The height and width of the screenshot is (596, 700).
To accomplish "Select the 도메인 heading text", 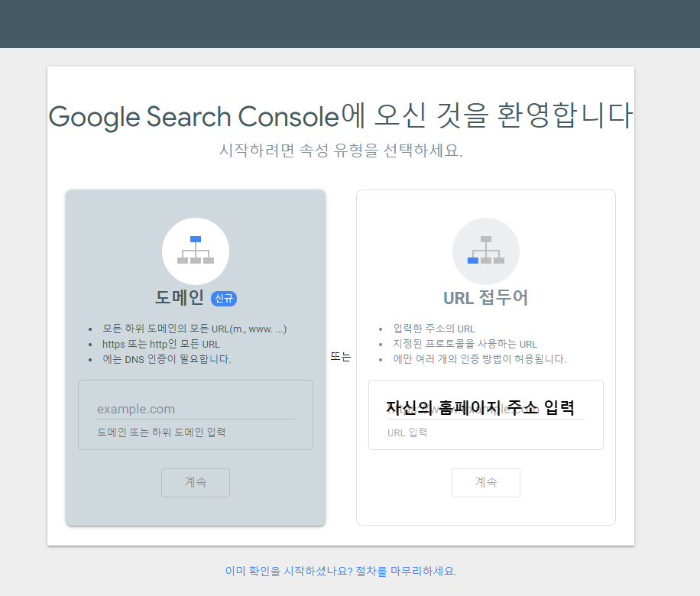I will coord(180,297).
